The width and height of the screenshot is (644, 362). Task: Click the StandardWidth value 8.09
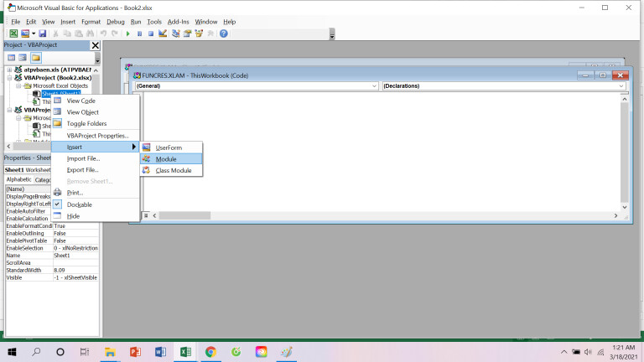coord(75,270)
